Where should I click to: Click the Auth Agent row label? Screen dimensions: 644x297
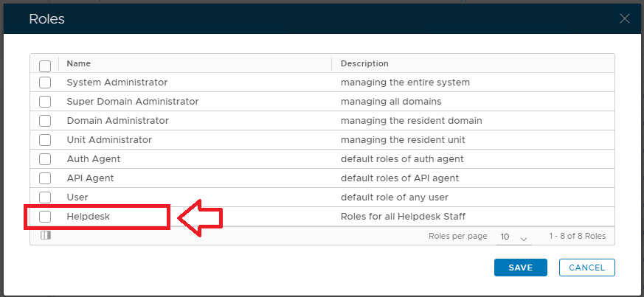pos(93,159)
